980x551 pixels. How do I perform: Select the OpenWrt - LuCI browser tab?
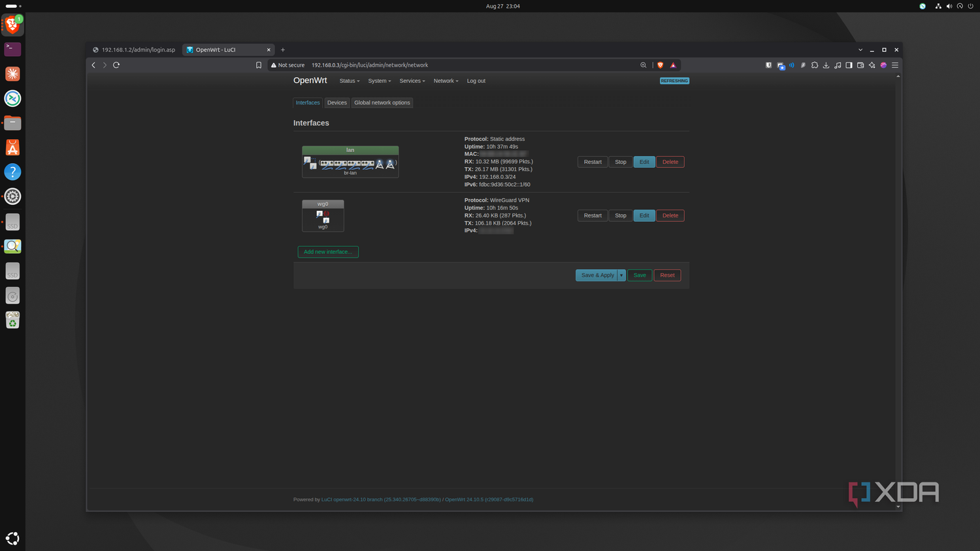click(x=228, y=50)
